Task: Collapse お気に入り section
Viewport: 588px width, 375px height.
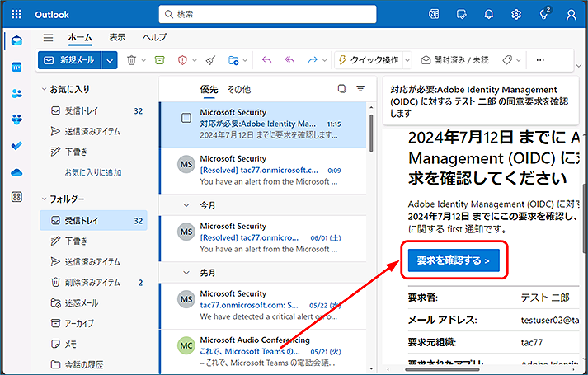Action: click(45, 89)
